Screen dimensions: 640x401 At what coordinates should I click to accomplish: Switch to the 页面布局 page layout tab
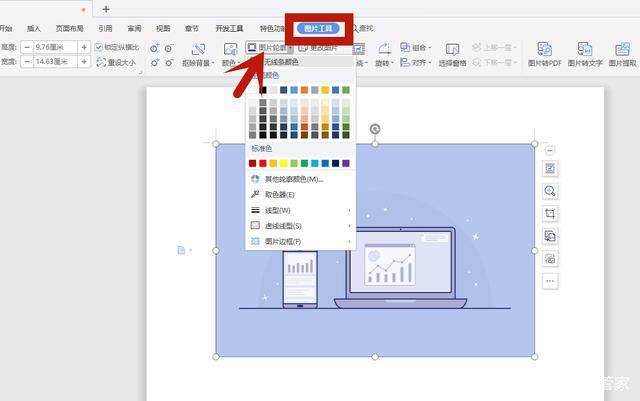[x=69, y=28]
